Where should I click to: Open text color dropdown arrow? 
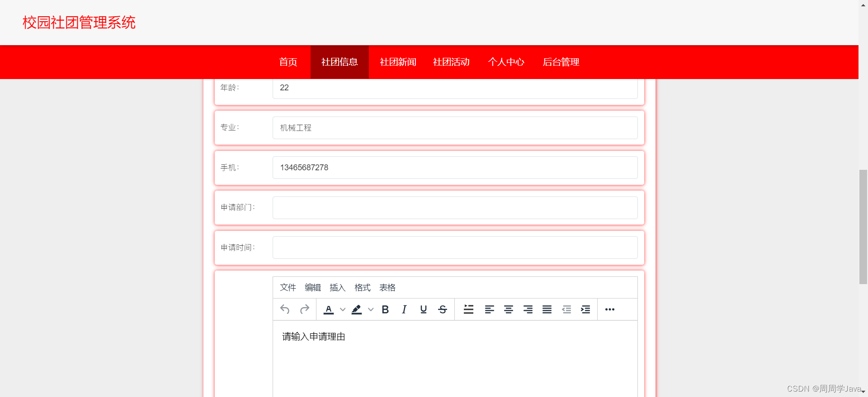[x=343, y=309]
